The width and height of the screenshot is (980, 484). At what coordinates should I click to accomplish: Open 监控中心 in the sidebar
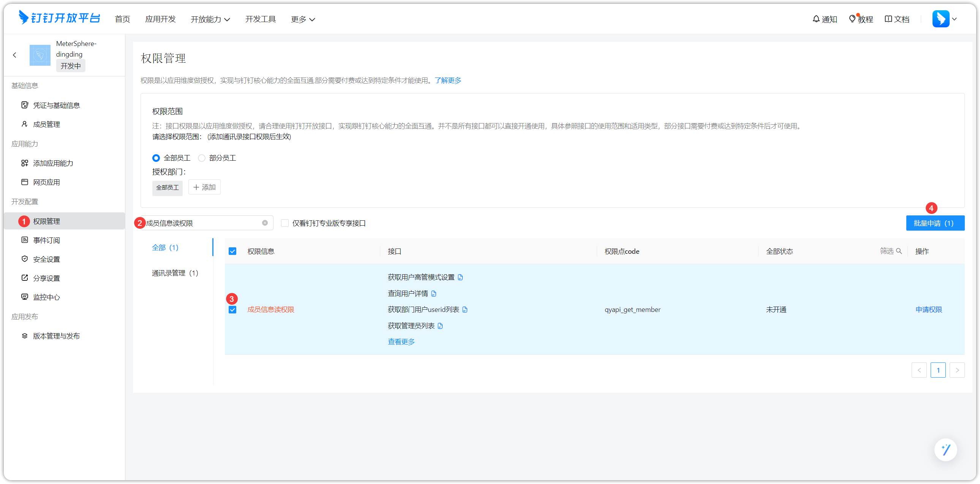click(x=46, y=297)
